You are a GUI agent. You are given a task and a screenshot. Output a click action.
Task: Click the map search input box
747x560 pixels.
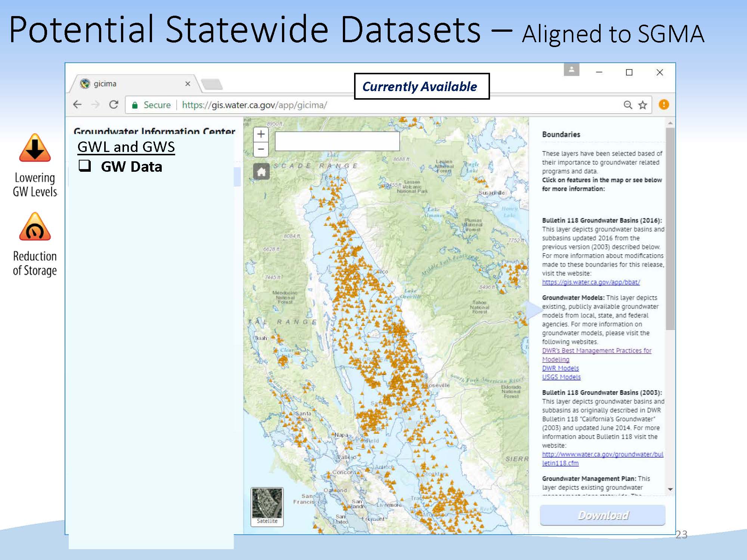click(x=337, y=141)
